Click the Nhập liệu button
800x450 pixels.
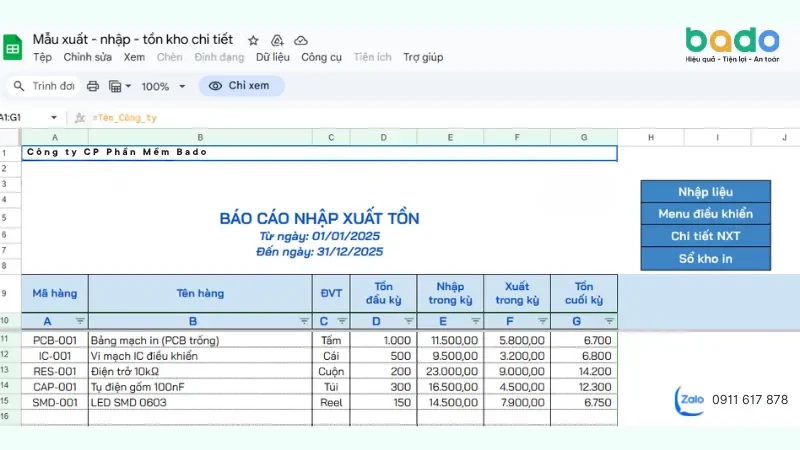click(x=706, y=192)
